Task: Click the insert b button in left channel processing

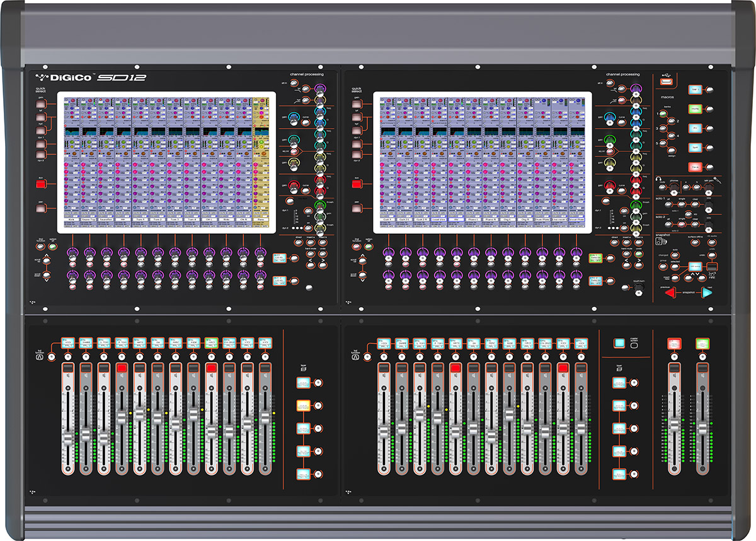Action: point(323,243)
